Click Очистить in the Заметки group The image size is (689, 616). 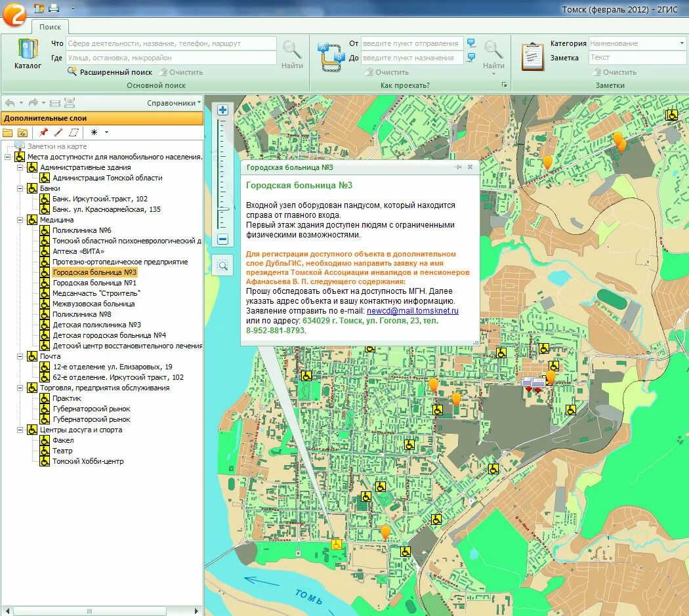615,72
